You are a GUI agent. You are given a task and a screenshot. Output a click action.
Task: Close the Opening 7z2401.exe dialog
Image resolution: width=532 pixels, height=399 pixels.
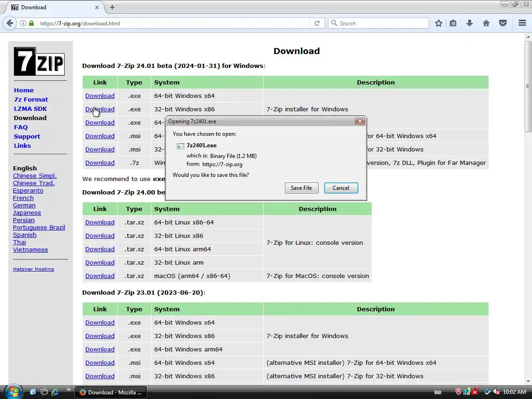point(360,121)
